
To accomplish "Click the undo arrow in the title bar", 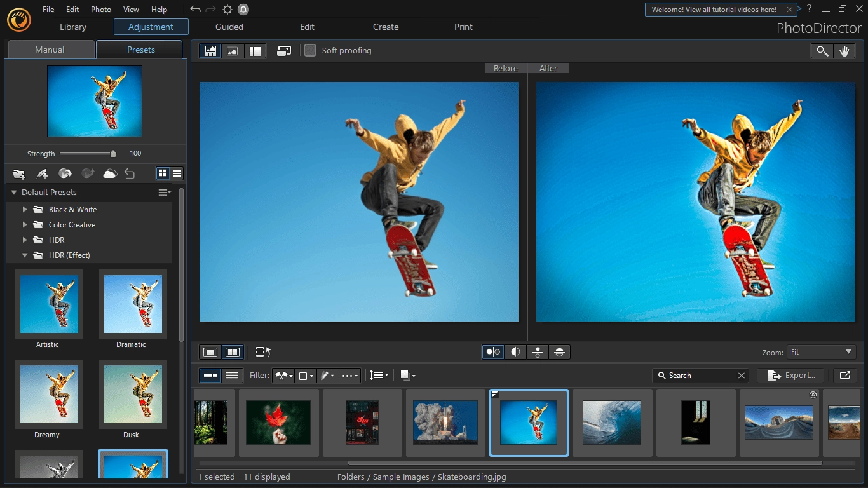I will point(195,9).
